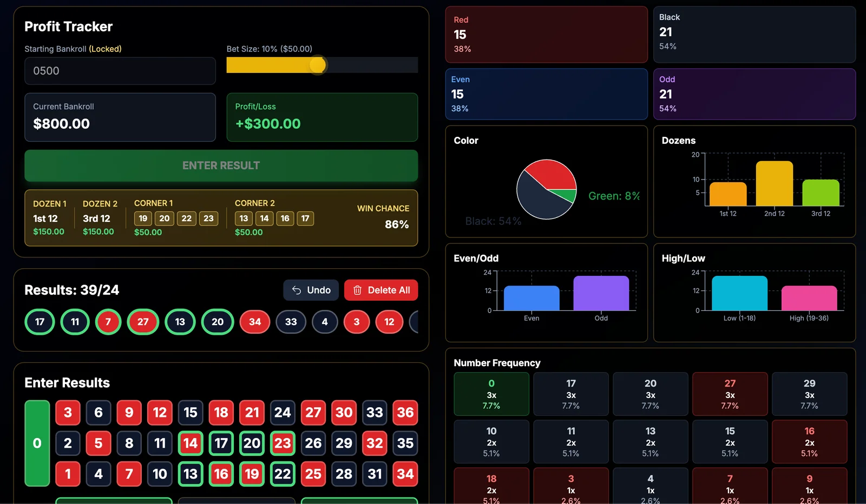Click the frequency tile for number 0
Image resolution: width=866 pixels, height=504 pixels.
tap(491, 394)
